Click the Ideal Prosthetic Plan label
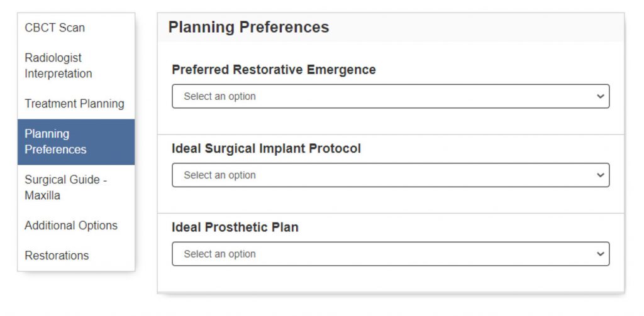This screenshot has height=316, width=644. pos(235,227)
